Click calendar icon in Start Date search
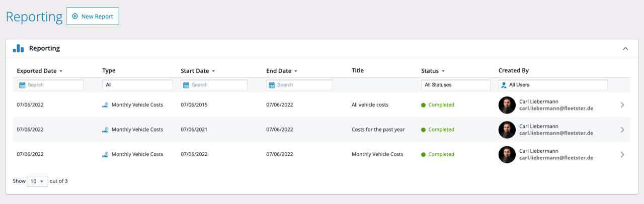 click(x=186, y=85)
